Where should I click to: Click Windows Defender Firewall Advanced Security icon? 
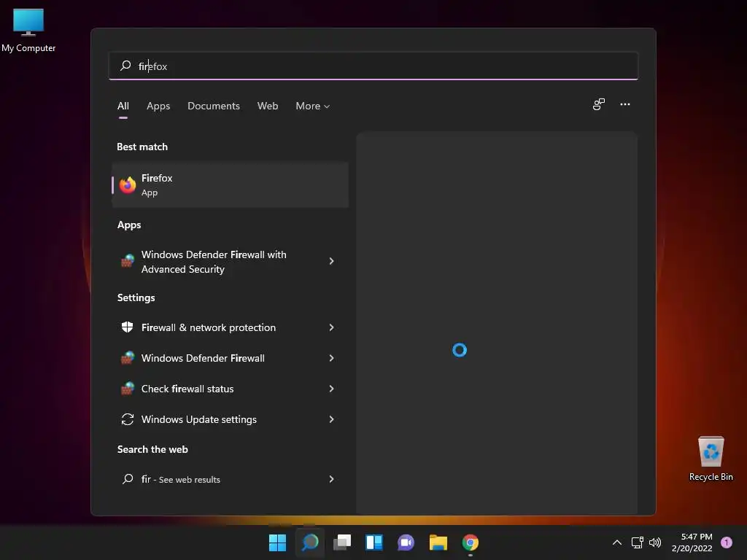coord(127,261)
